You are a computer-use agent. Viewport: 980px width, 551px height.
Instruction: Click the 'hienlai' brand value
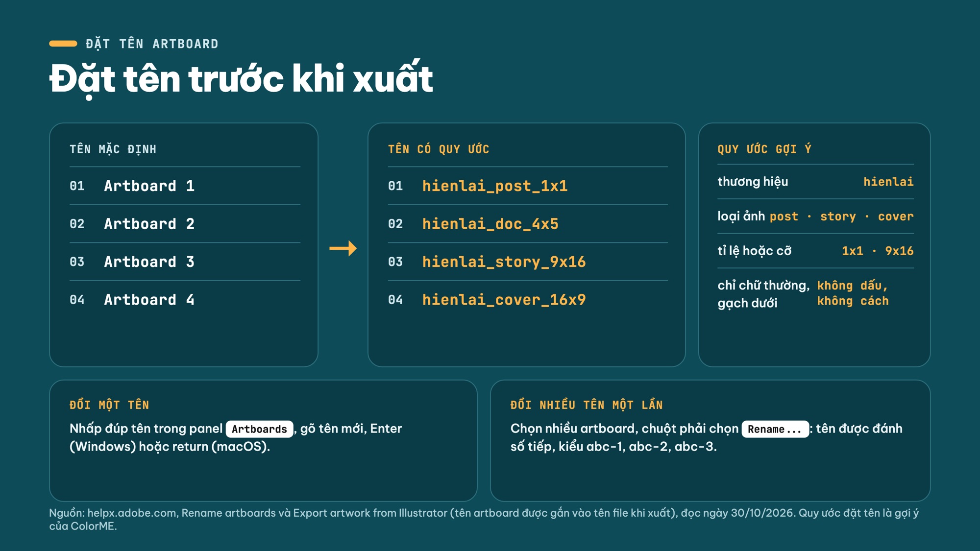click(x=888, y=182)
